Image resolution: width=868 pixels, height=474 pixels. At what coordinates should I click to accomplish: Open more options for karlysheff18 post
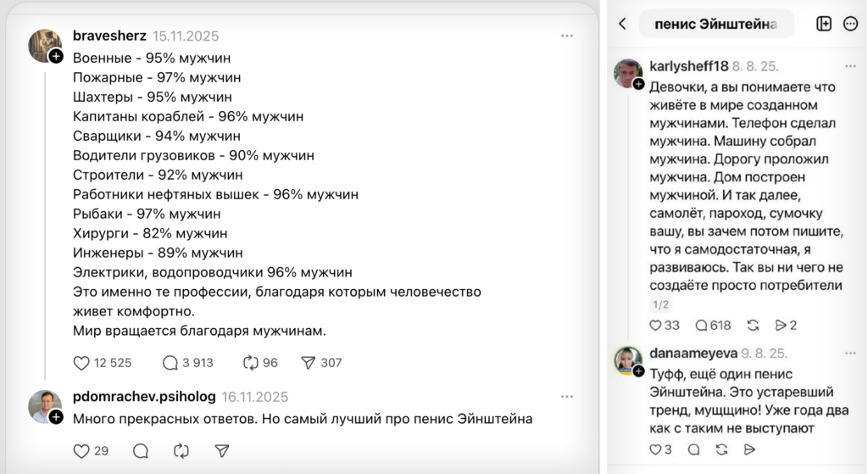(x=850, y=66)
